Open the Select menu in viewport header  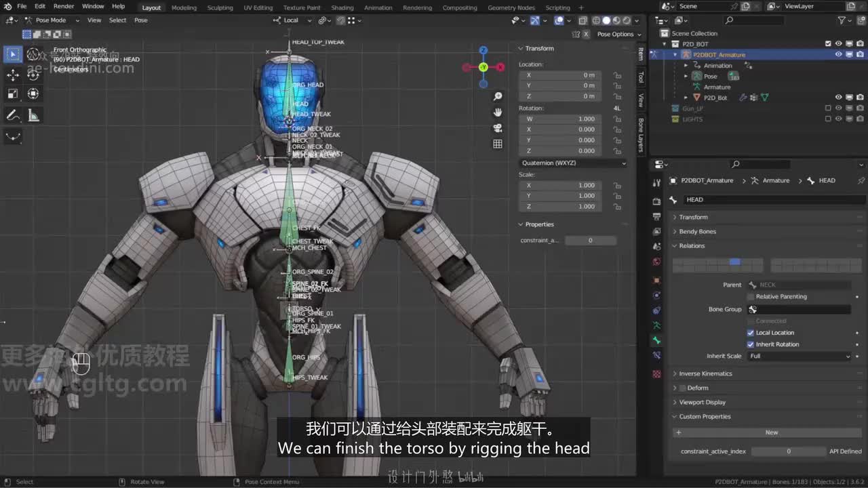[117, 20]
